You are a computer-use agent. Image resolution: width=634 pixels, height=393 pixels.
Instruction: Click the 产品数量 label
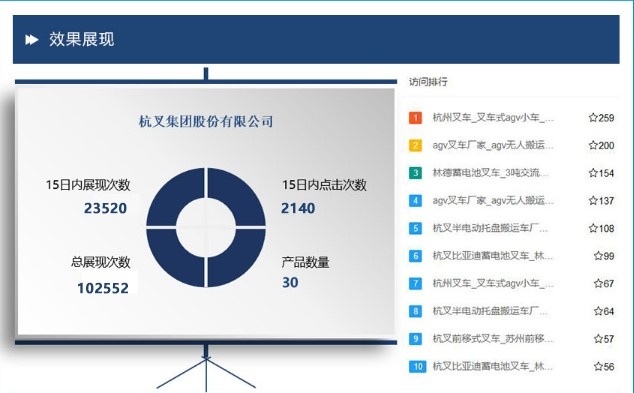click(x=305, y=262)
